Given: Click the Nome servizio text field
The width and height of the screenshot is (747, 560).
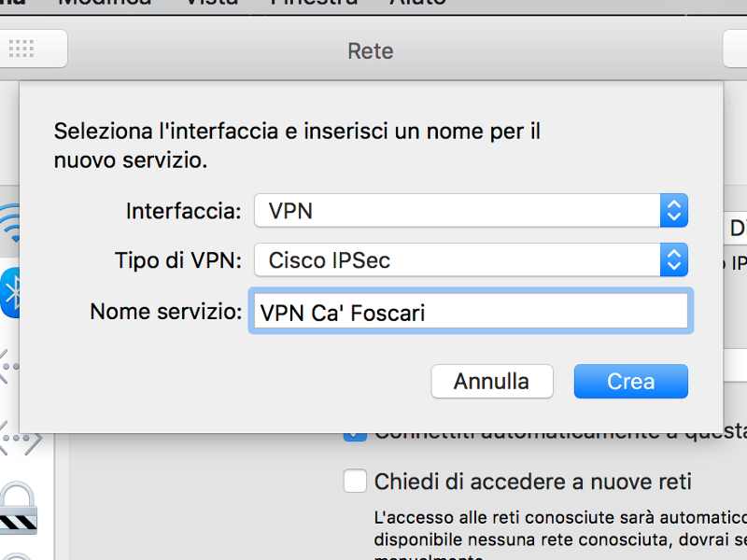Looking at the screenshot, I should point(471,312).
